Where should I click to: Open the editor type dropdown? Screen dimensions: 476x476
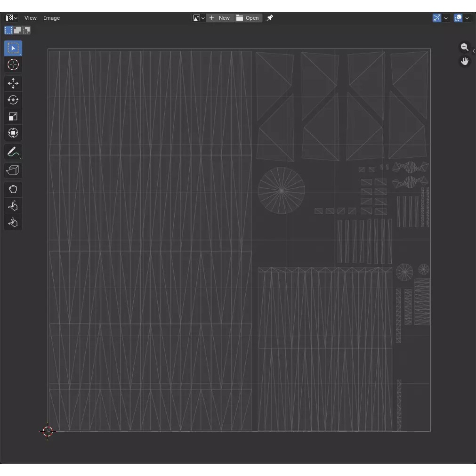(x=12, y=18)
